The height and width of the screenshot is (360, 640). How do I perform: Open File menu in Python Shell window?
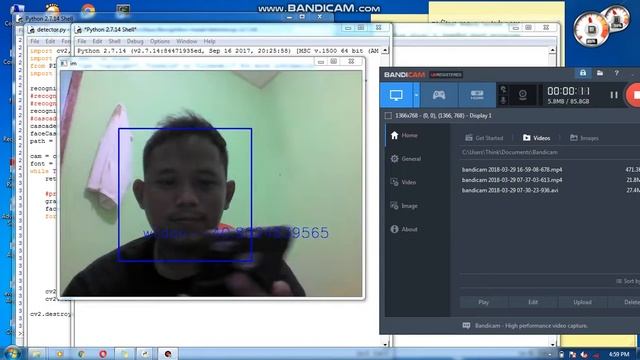click(82, 41)
